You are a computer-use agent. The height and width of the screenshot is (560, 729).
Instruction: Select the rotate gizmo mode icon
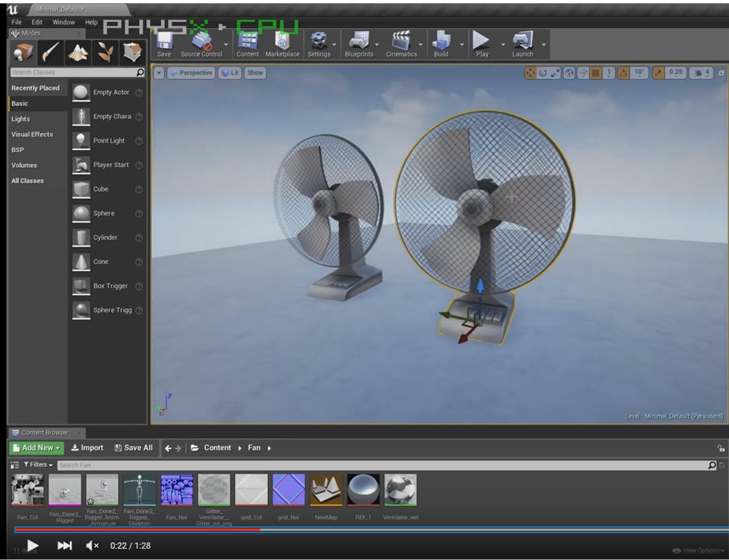tap(543, 73)
